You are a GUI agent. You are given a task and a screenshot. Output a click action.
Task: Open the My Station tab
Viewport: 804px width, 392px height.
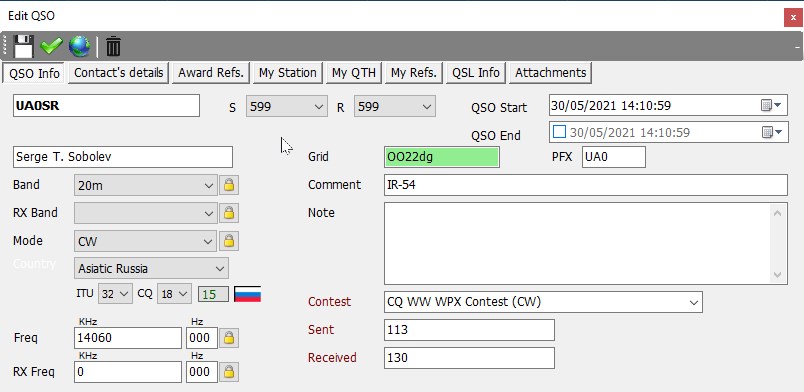287,73
